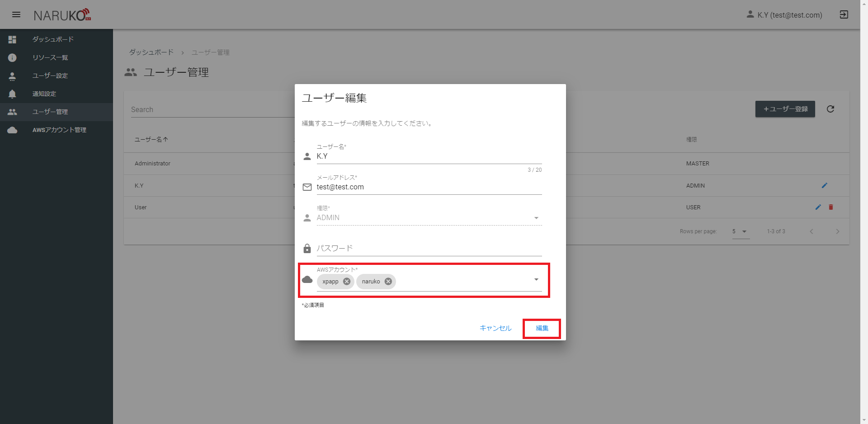Expand the AWSアカウント dropdown arrow
Screen dimensions: 868x424
click(x=536, y=279)
